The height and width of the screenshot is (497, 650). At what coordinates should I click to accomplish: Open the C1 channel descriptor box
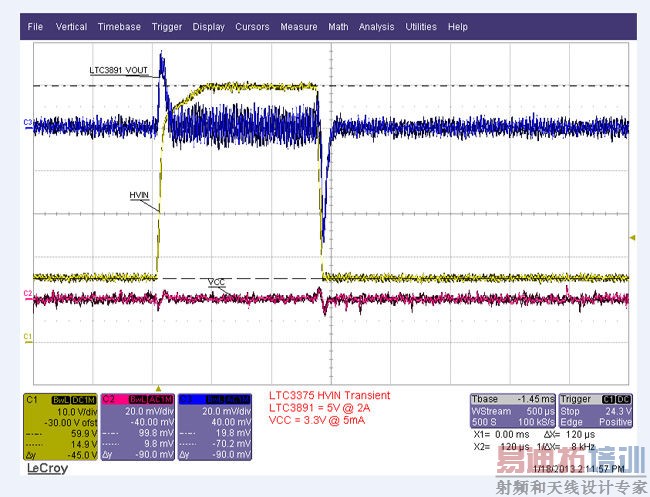[61, 427]
